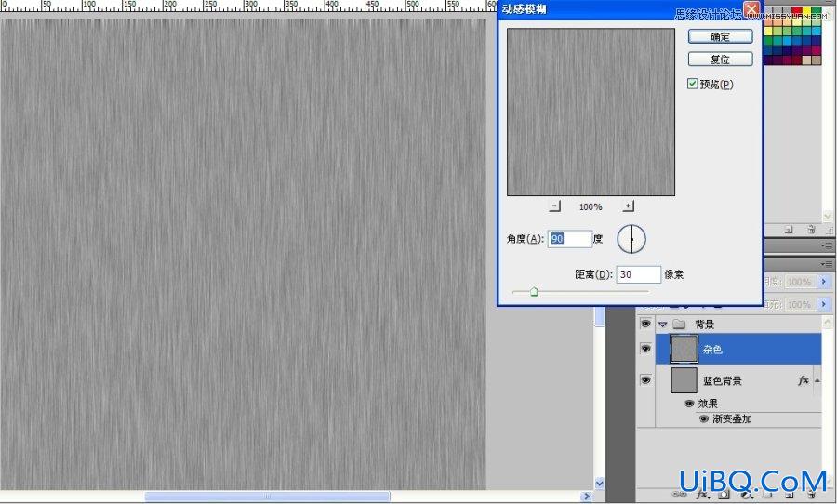This screenshot has height=504, width=837.
Task: Zoom out the dialog preview with minus button
Action: (x=555, y=206)
